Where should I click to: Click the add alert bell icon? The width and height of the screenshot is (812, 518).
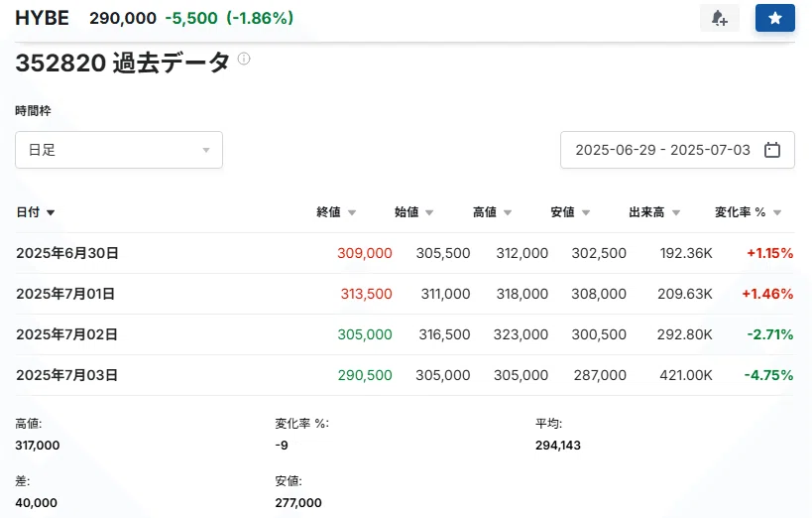pos(720,18)
